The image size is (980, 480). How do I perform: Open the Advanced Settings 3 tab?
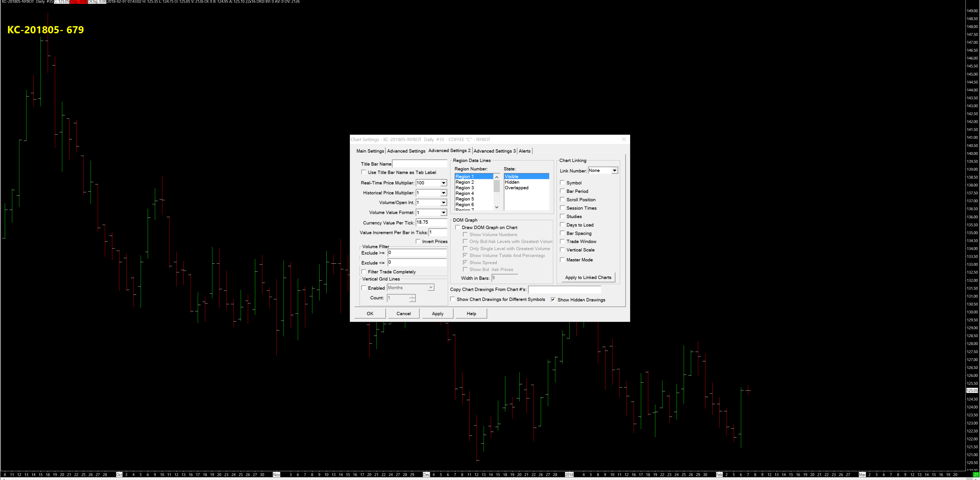pyautogui.click(x=494, y=151)
